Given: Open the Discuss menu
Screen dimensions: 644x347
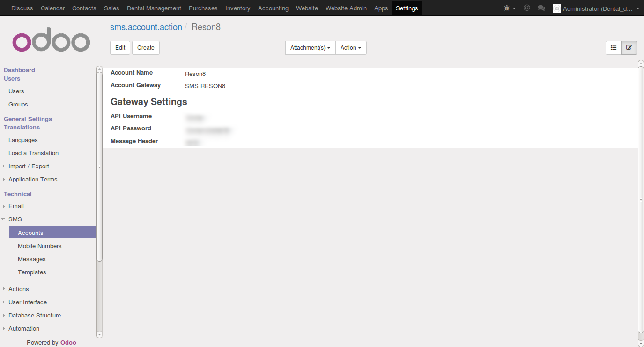Looking at the screenshot, I should (x=22, y=8).
